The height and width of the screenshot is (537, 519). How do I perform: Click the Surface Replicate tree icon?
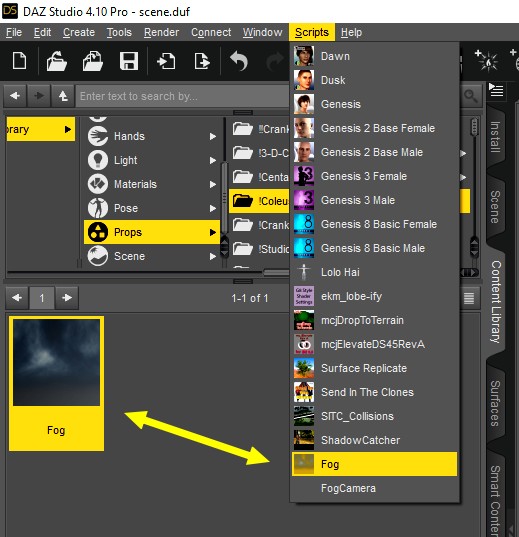click(304, 368)
